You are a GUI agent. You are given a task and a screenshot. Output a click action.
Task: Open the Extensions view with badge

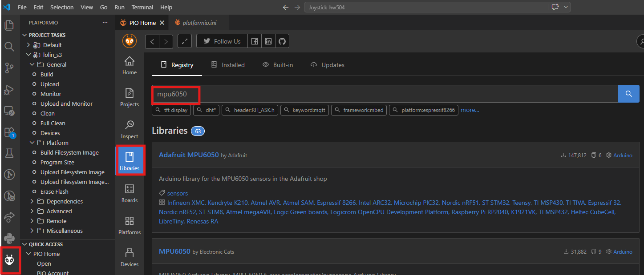pos(9,132)
